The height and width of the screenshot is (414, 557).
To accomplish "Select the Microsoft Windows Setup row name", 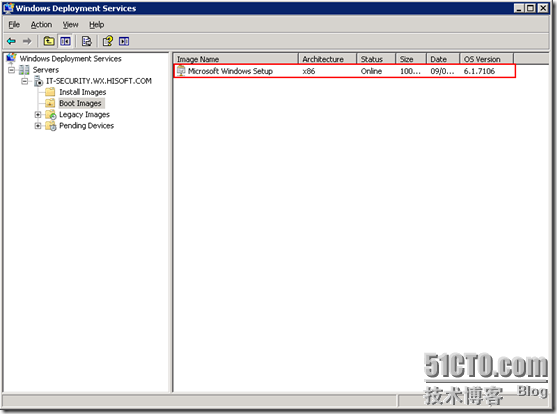I will pyautogui.click(x=230, y=71).
